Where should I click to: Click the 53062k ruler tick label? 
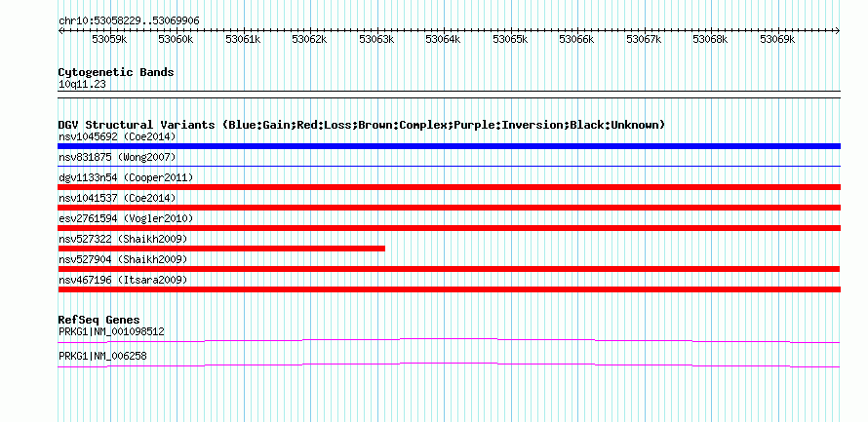(x=310, y=39)
